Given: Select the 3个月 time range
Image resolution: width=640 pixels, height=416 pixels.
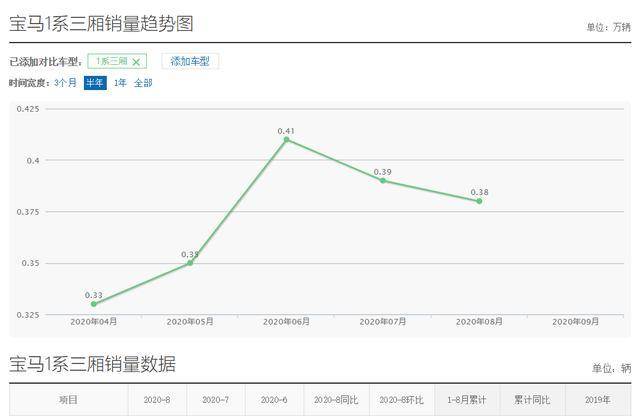Looking at the screenshot, I should pos(65,83).
